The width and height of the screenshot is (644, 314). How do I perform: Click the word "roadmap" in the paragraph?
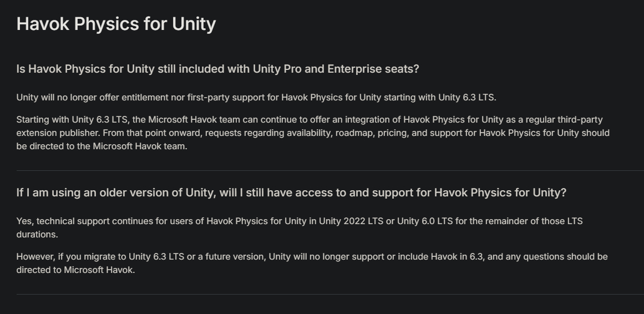point(354,133)
